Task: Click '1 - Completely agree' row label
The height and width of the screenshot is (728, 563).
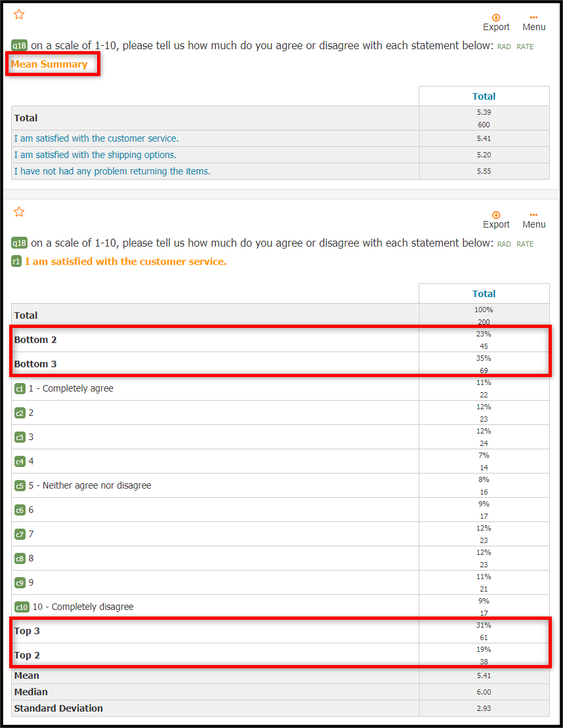Action: (71, 388)
